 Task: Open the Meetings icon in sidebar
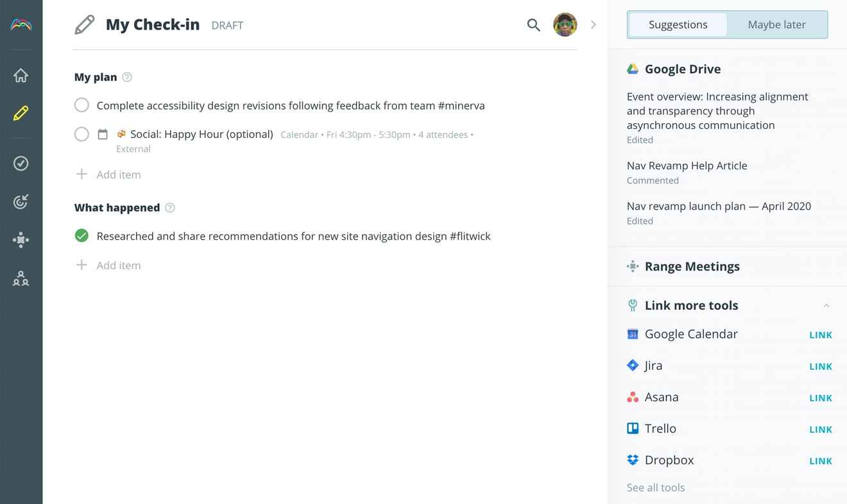(x=21, y=240)
